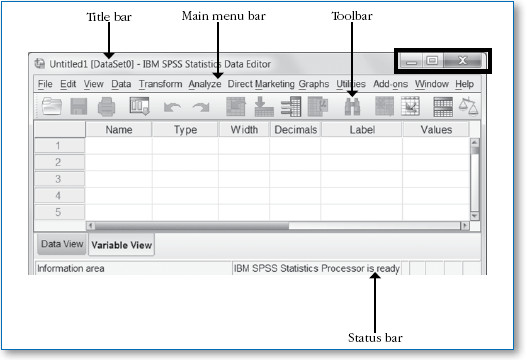Open the File menu
The width and height of the screenshot is (527, 360).
point(45,84)
